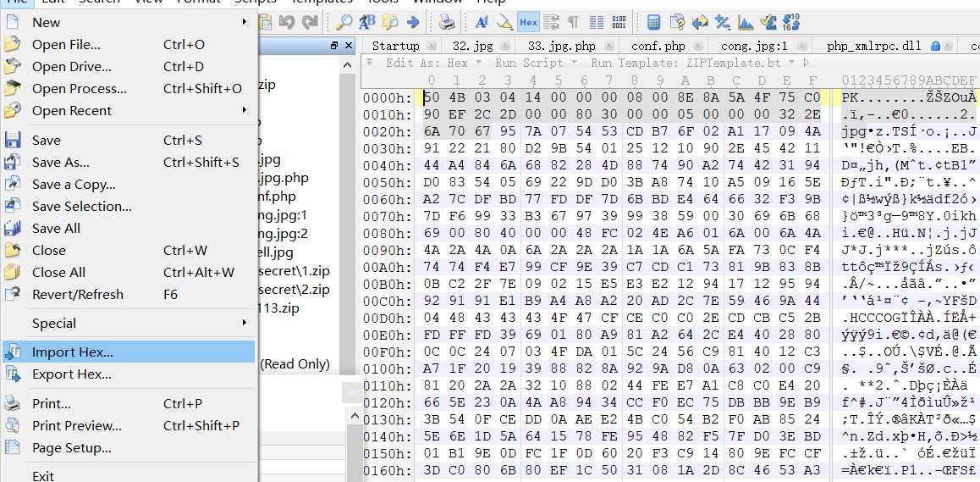Select Import Hex... menu entry
Viewport: 980px width, 482px height.
(129, 352)
